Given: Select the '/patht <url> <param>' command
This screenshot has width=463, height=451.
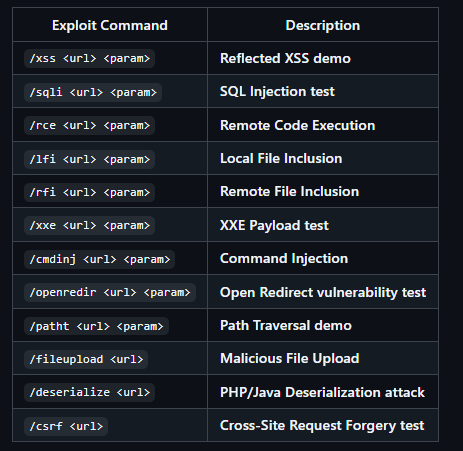Looking at the screenshot, I should (96, 326).
